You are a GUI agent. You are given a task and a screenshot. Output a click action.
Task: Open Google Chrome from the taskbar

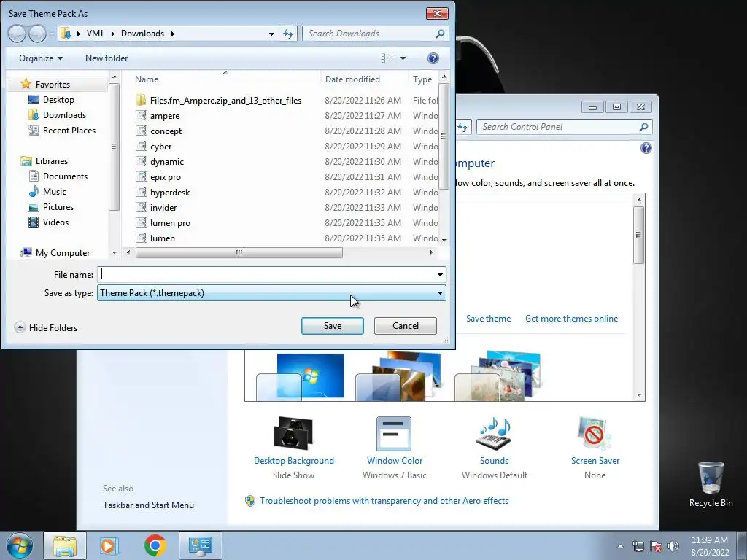click(155, 545)
